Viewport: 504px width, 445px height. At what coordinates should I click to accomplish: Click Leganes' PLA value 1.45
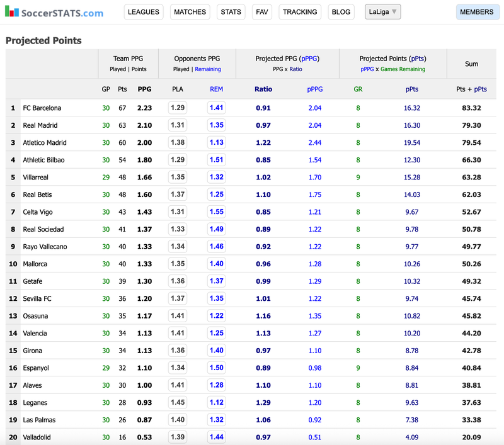click(x=178, y=403)
